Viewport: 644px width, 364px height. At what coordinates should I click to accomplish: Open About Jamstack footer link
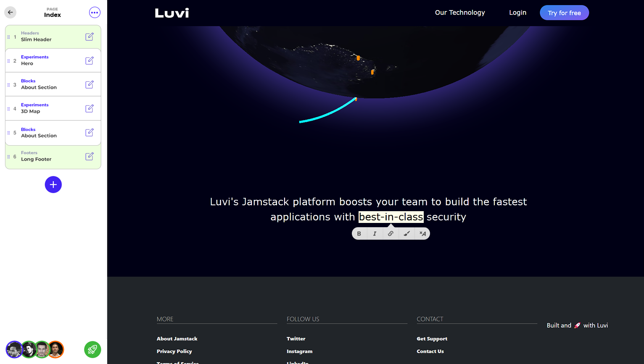point(177,339)
